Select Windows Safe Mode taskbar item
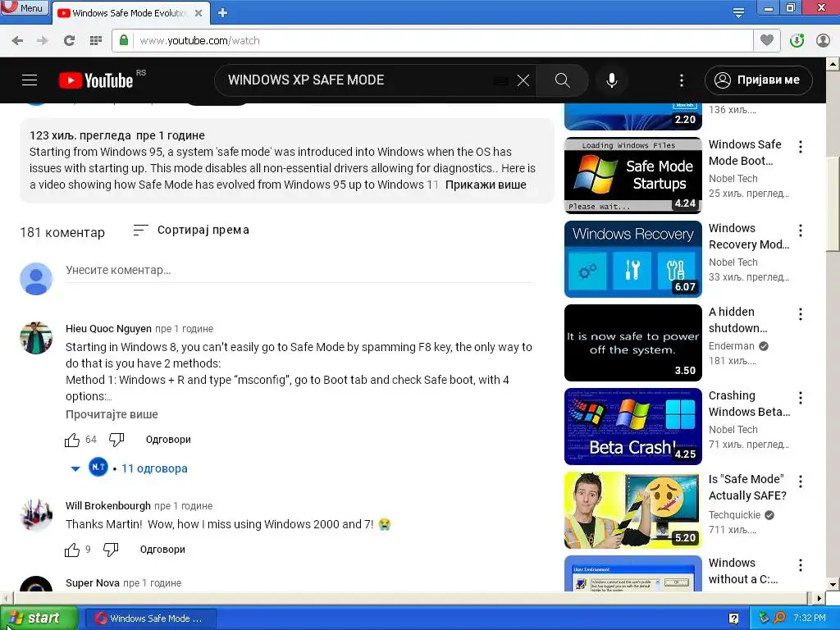The height and width of the screenshot is (630, 840). point(150,619)
